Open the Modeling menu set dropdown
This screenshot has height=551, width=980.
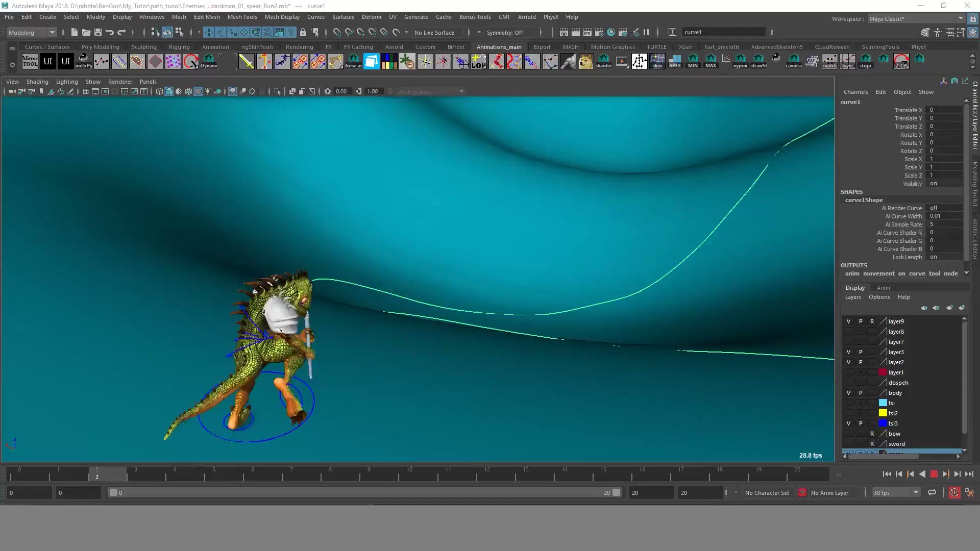pyautogui.click(x=32, y=32)
